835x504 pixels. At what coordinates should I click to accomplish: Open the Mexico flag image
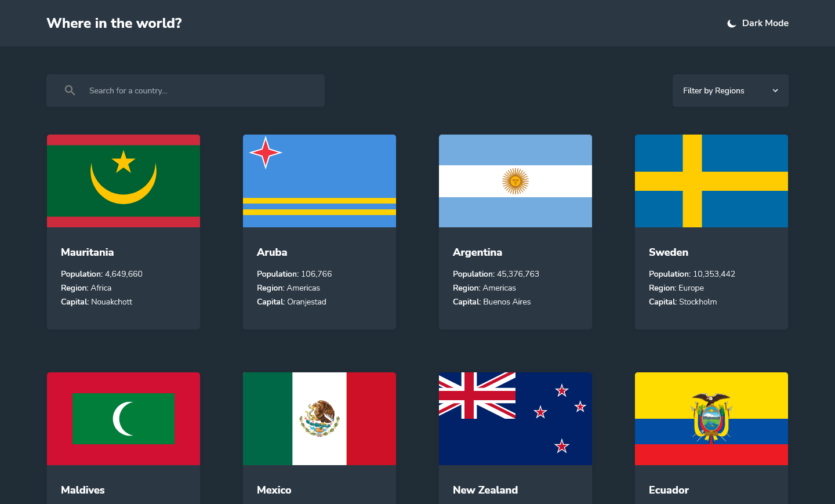click(x=320, y=419)
